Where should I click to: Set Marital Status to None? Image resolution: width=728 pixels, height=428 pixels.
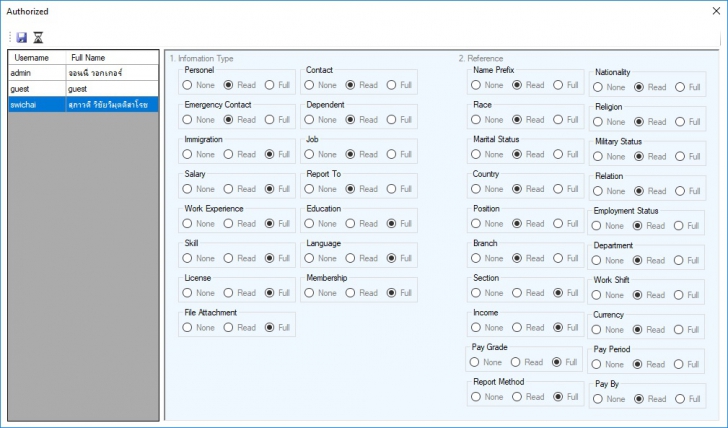(x=488, y=154)
